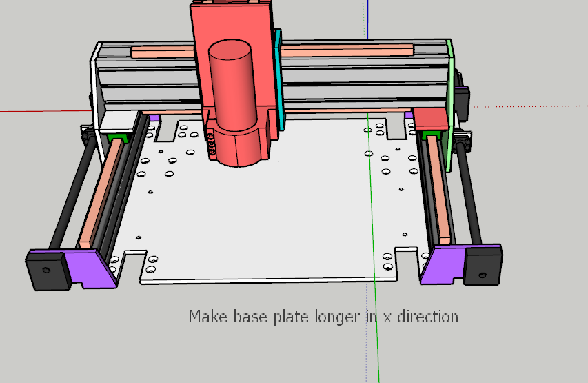Click the solid green axis line
Image resolution: width=588 pixels, height=383 pixels.
[372, 207]
